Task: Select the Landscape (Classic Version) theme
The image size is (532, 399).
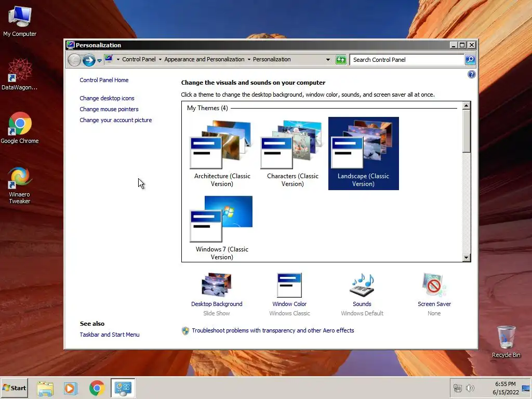Action: (x=363, y=153)
